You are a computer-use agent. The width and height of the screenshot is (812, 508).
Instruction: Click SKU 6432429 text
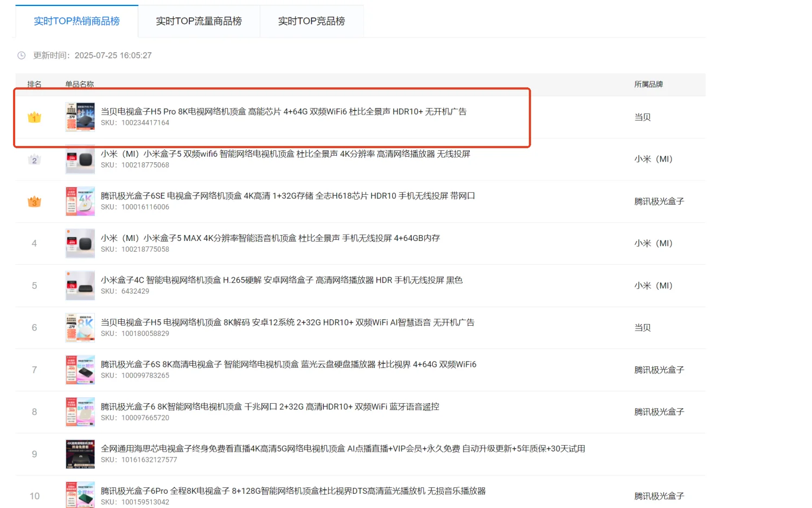125,291
